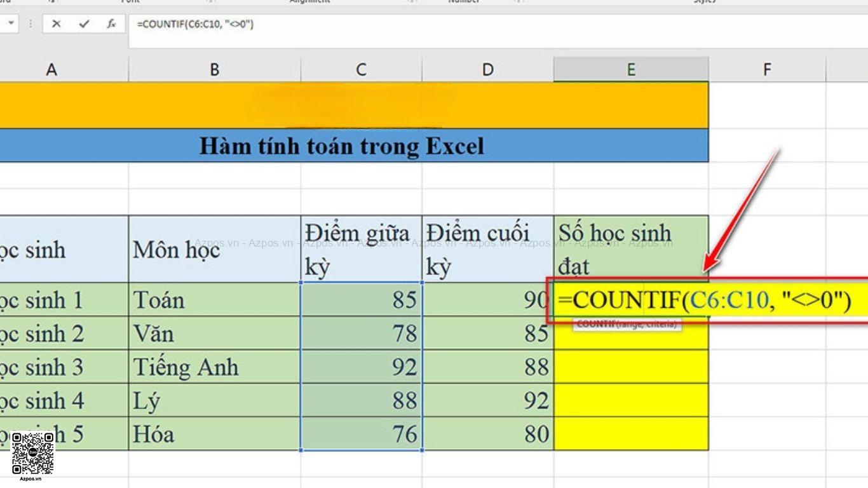Image resolution: width=868 pixels, height=488 pixels.
Task: Click the "Môn học" header cell
Action: point(214,249)
